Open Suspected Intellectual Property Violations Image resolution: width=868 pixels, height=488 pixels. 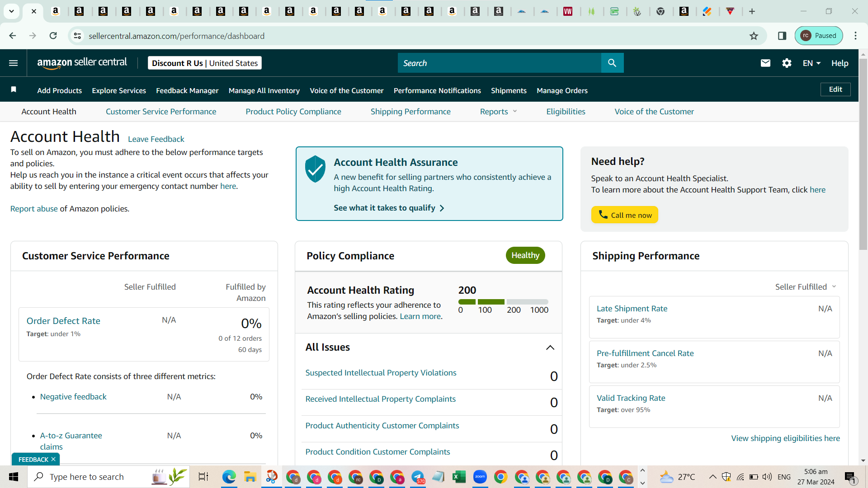point(381,373)
